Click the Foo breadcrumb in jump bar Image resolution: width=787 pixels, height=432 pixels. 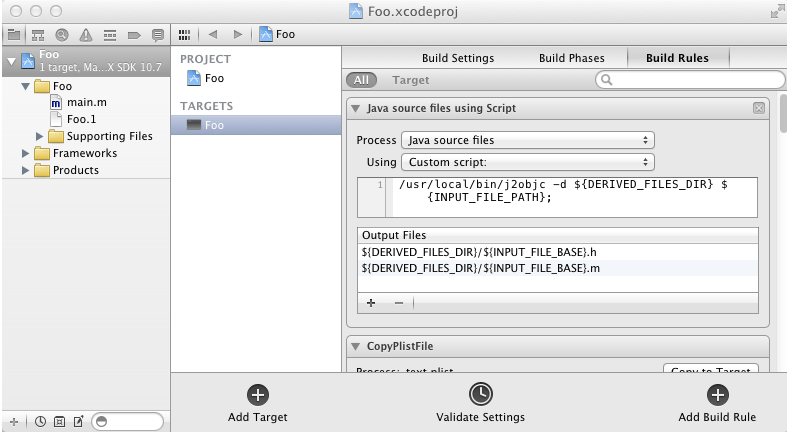click(x=285, y=34)
